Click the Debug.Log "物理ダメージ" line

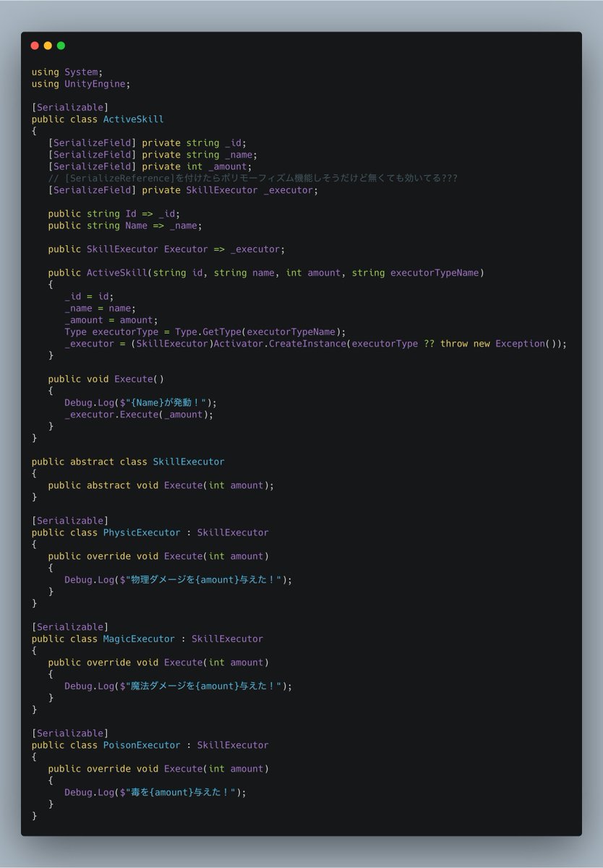point(178,580)
